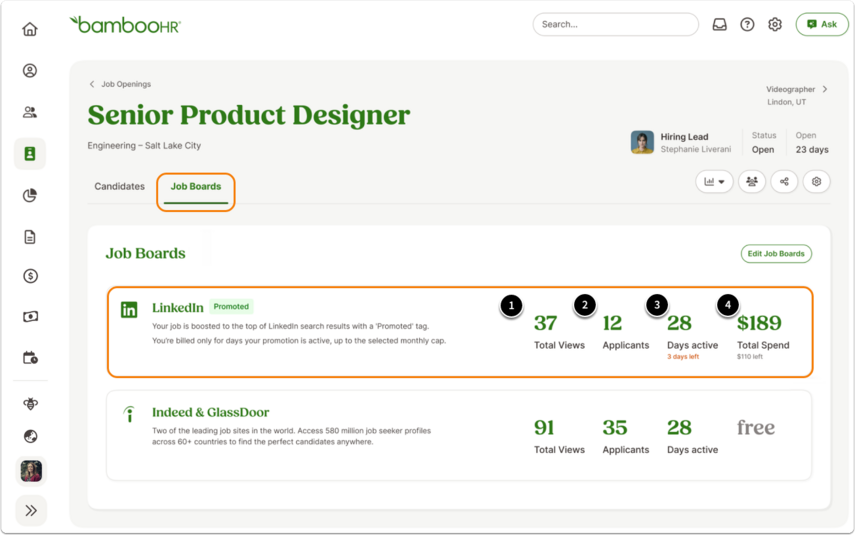The image size is (855, 535).
Task: Click the '3 days left' text
Action: [683, 357]
